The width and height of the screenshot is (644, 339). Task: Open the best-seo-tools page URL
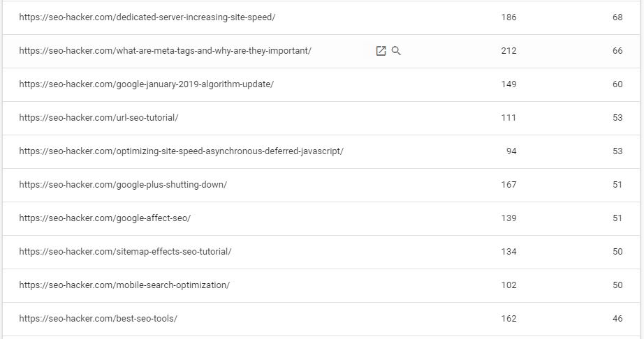click(98, 319)
